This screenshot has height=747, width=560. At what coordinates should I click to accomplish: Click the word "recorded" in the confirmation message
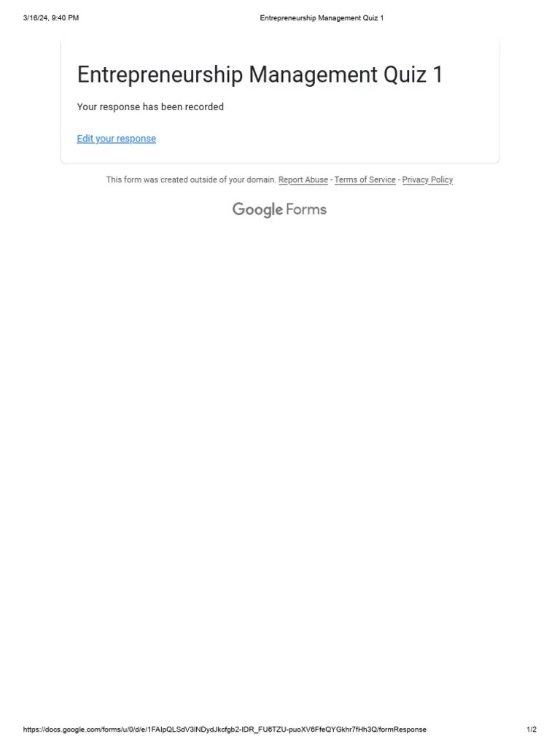pyautogui.click(x=204, y=107)
